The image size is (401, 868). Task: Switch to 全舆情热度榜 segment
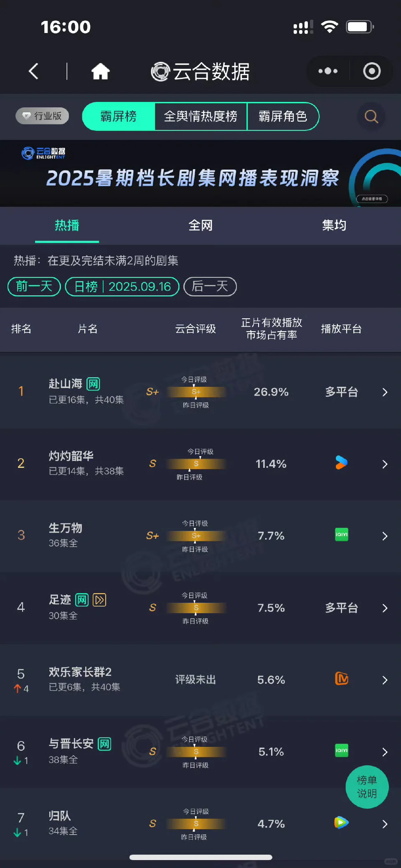(200, 116)
